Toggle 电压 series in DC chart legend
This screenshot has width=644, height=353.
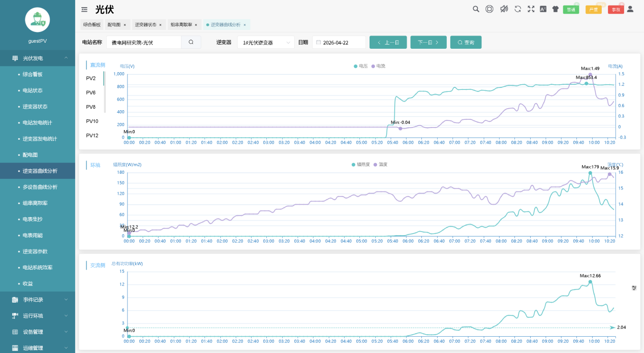pyautogui.click(x=360, y=66)
